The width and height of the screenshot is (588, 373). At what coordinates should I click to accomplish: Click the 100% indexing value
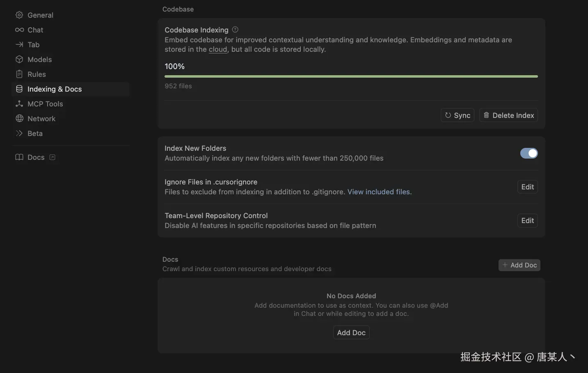tap(174, 67)
